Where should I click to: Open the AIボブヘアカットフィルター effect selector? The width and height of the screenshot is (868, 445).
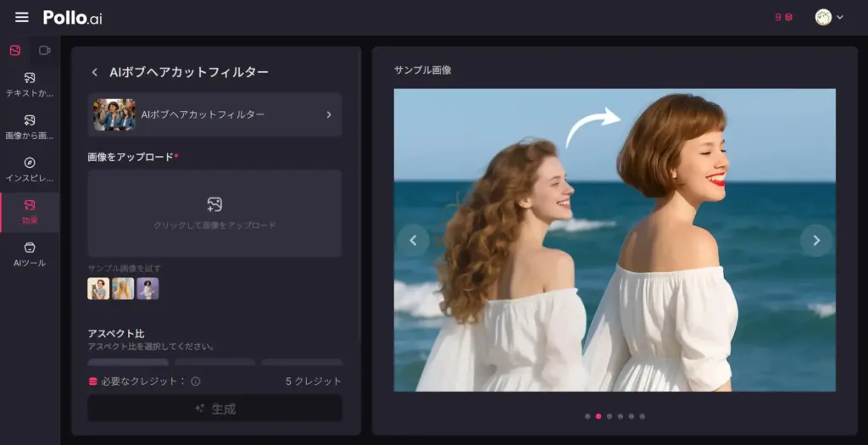pyautogui.click(x=214, y=114)
